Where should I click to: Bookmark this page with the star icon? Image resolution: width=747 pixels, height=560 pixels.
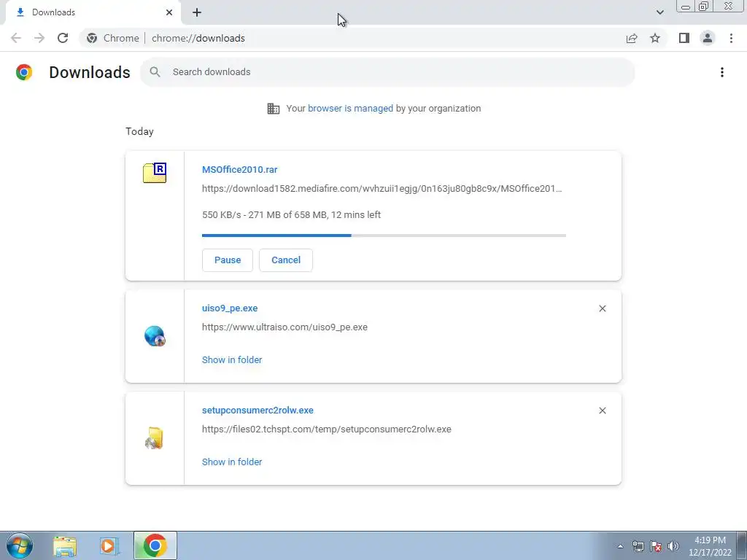[x=656, y=38]
